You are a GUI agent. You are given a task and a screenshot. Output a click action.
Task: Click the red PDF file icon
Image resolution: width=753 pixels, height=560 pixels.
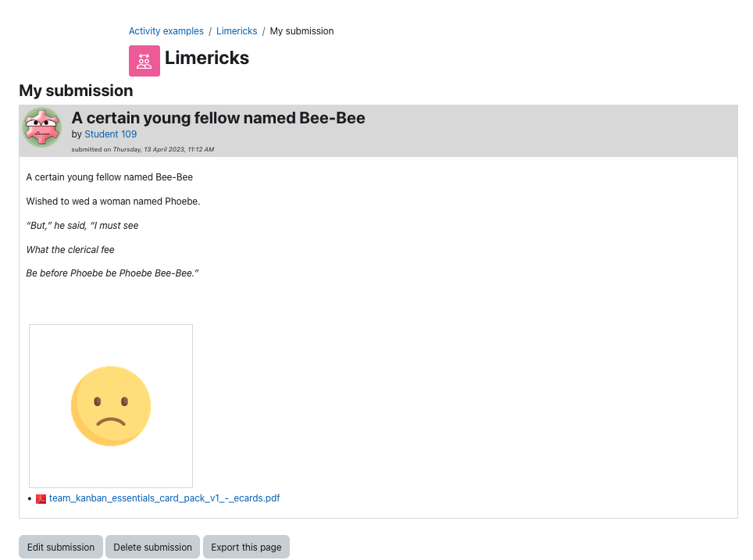41,499
